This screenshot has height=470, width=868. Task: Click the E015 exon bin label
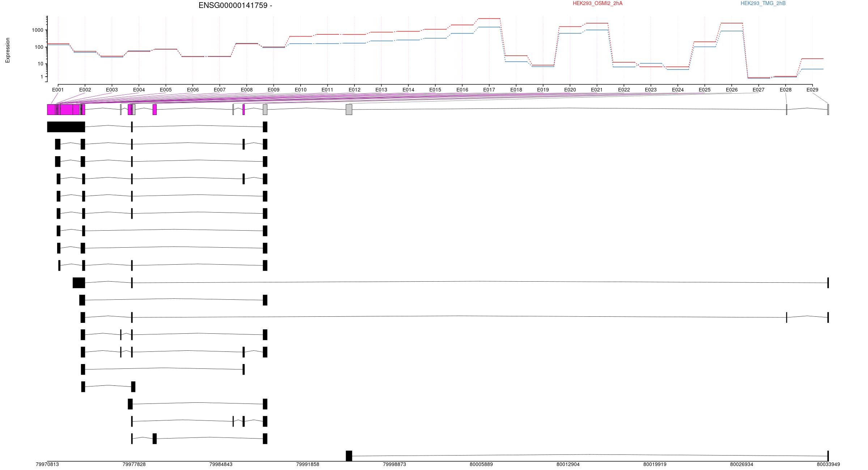(x=435, y=90)
